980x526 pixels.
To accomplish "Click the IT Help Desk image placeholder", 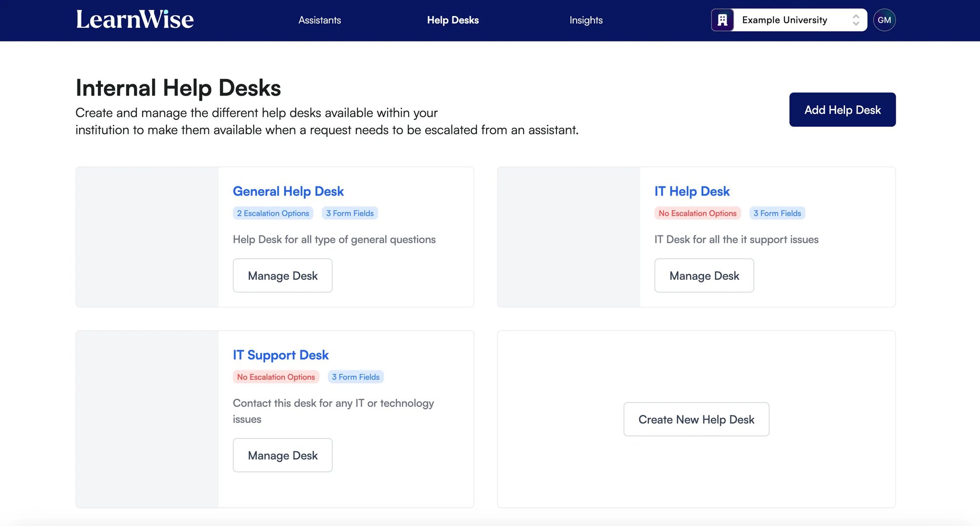I will click(x=569, y=237).
